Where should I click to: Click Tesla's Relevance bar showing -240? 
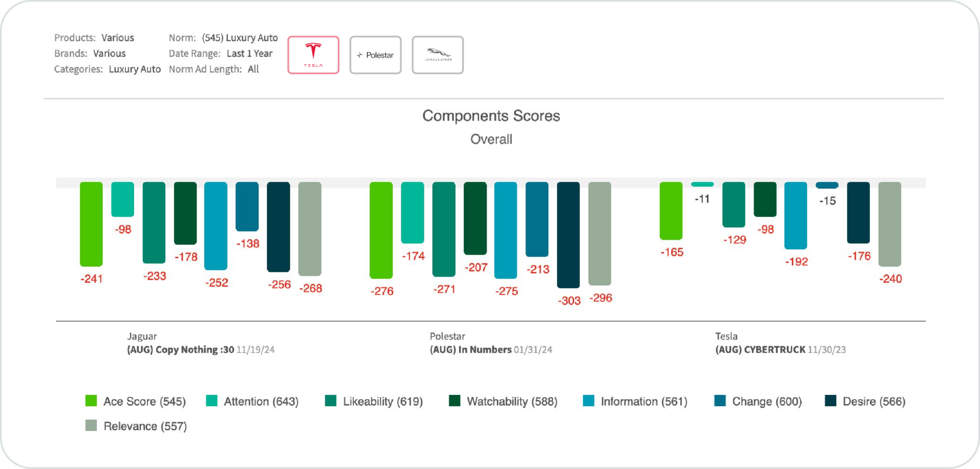[890, 223]
